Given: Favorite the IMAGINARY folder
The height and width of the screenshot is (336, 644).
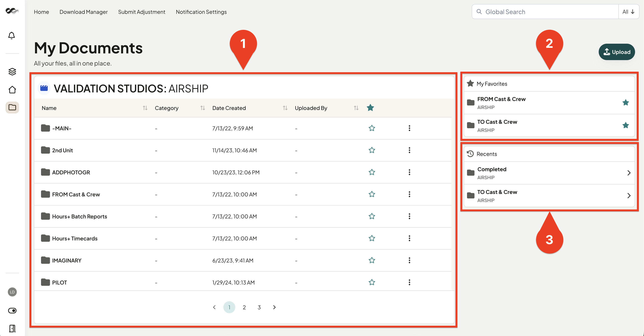Looking at the screenshot, I should pyautogui.click(x=372, y=260).
